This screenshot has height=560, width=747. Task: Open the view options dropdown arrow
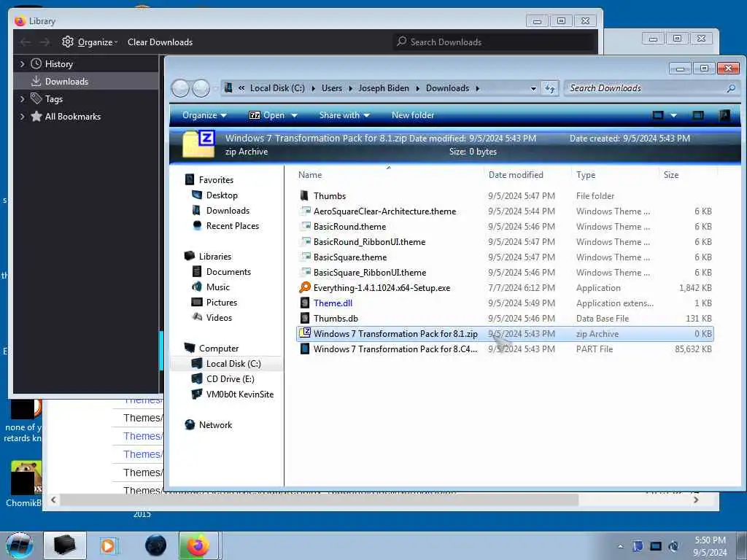(673, 115)
